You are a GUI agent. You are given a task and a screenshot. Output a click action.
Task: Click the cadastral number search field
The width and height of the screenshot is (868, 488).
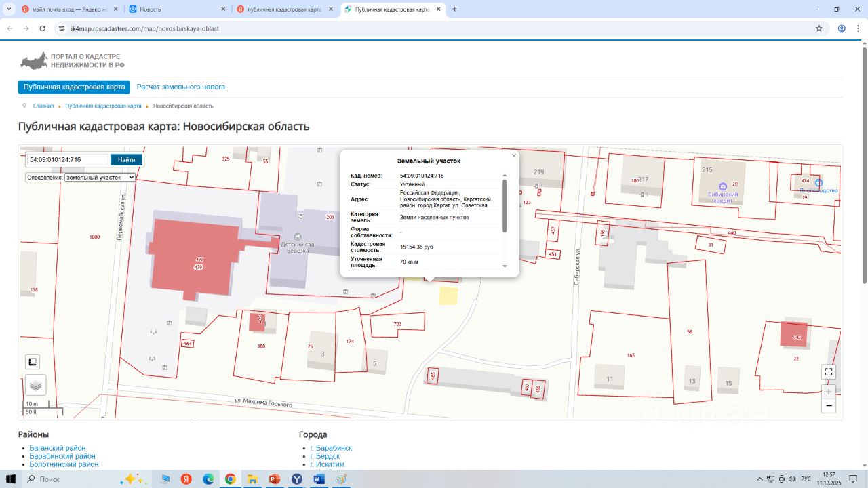pos(68,160)
